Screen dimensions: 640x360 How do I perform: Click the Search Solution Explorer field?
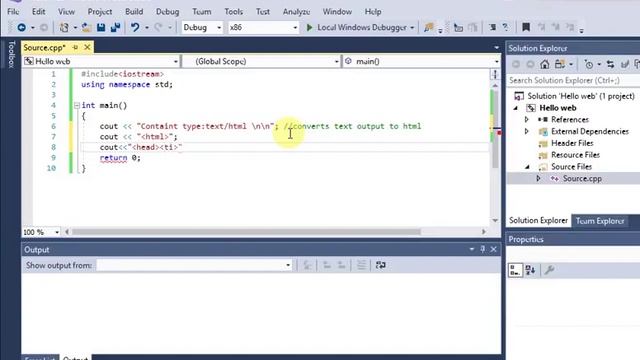point(573,80)
